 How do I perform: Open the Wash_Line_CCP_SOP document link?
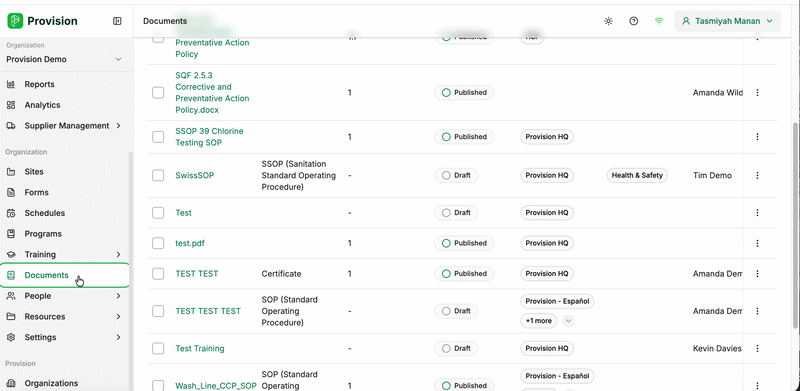tap(216, 386)
